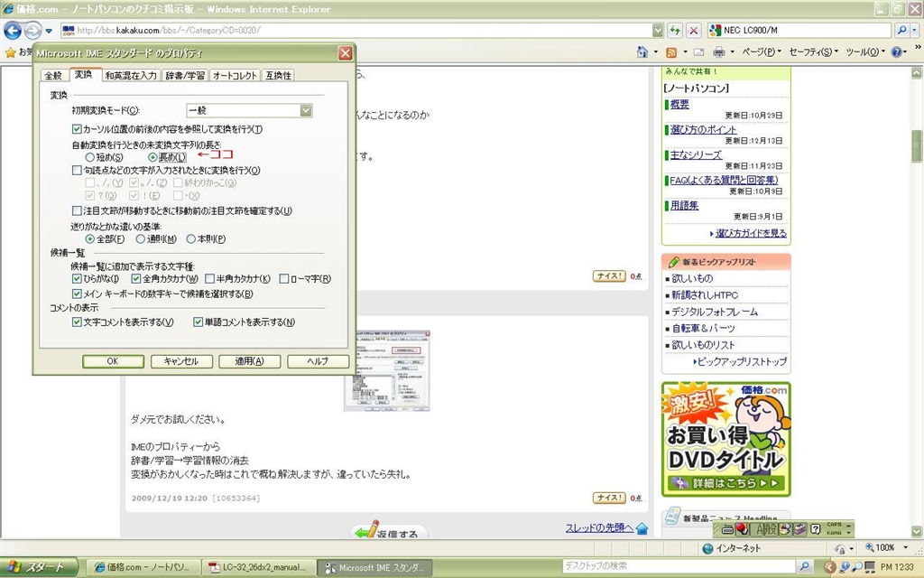Toggle 単語コメントを表示する(N) checkbox
This screenshot has width=924, height=578.
click(x=198, y=322)
